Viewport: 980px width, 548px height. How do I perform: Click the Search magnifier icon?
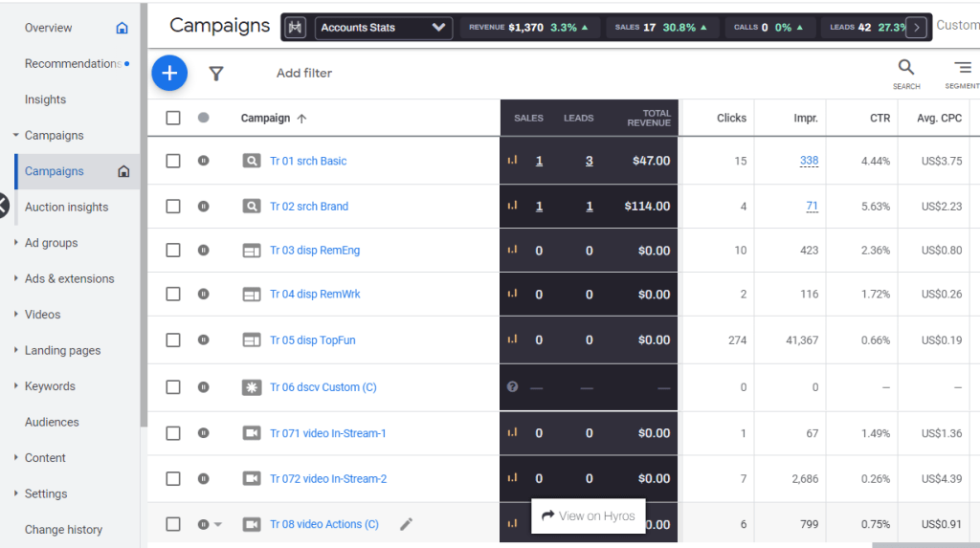[x=905, y=68]
